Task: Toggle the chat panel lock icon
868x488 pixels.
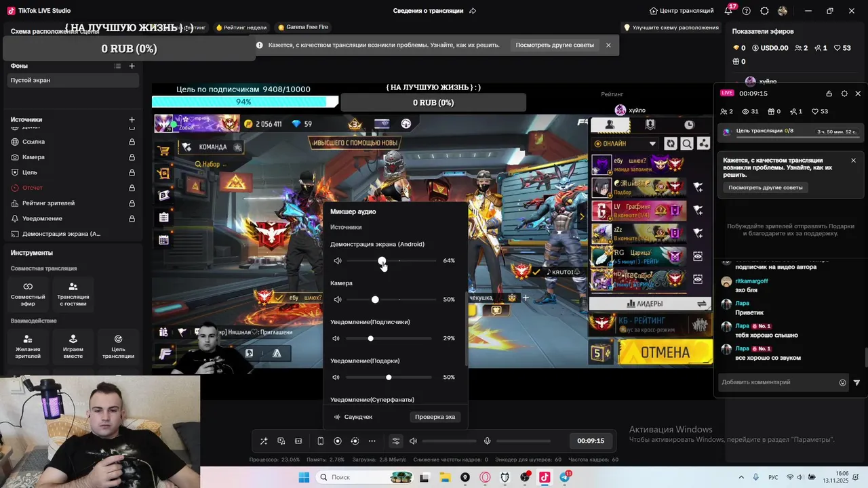Action: pyautogui.click(x=829, y=94)
